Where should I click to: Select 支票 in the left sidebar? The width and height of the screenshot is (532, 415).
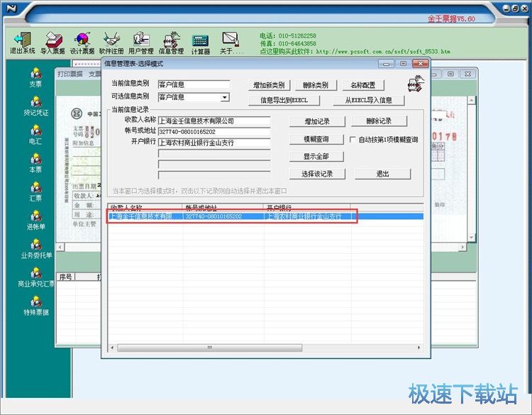point(35,78)
